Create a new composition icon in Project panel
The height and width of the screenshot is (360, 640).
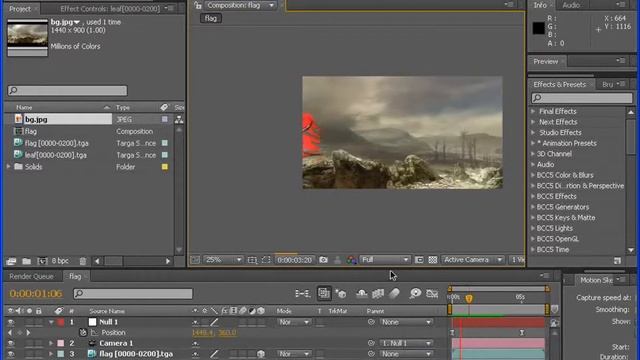[42, 261]
